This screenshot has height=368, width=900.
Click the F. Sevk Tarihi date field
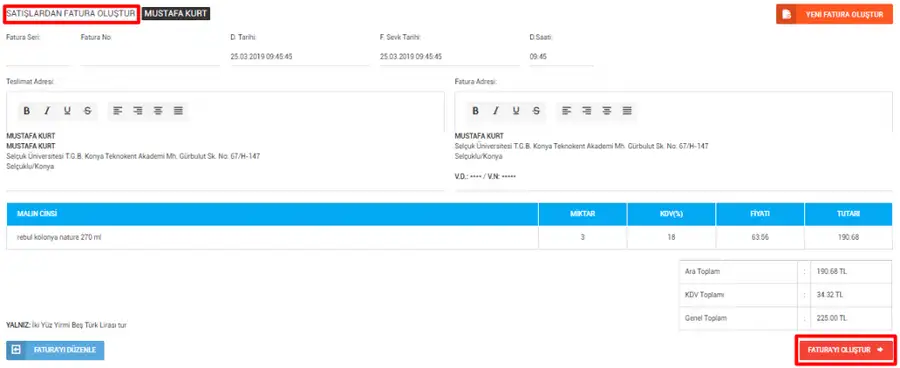tap(449, 57)
